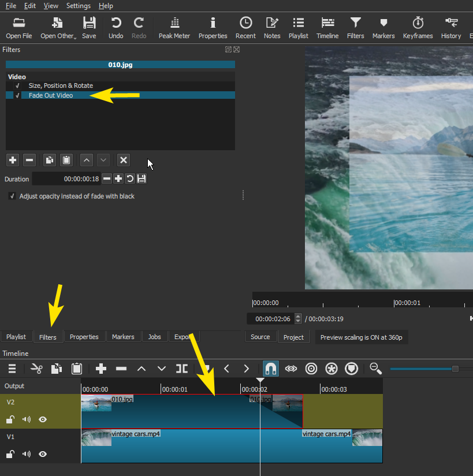Viewport: 473px width, 476px height.
Task: Click the Redo toolbar button
Action: point(139,28)
